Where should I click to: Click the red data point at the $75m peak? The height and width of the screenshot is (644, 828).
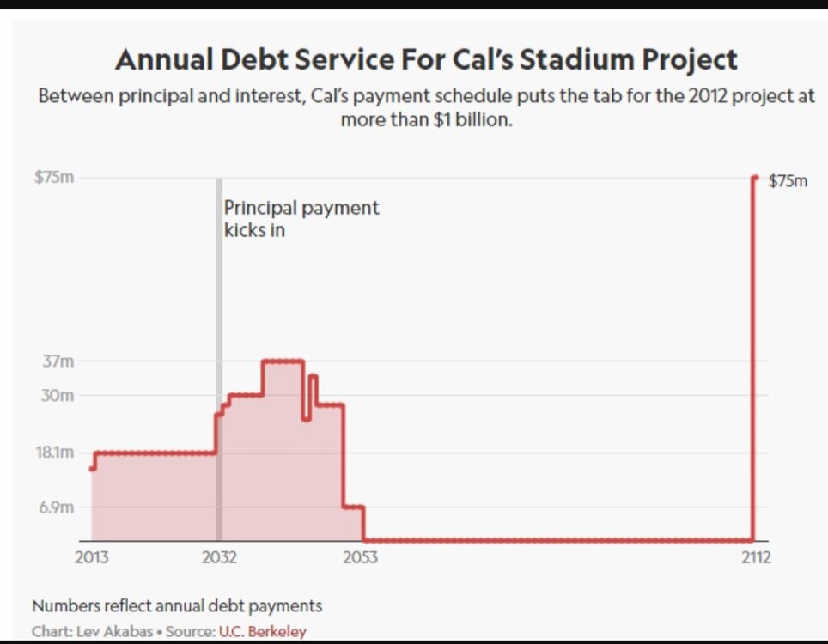click(x=755, y=178)
